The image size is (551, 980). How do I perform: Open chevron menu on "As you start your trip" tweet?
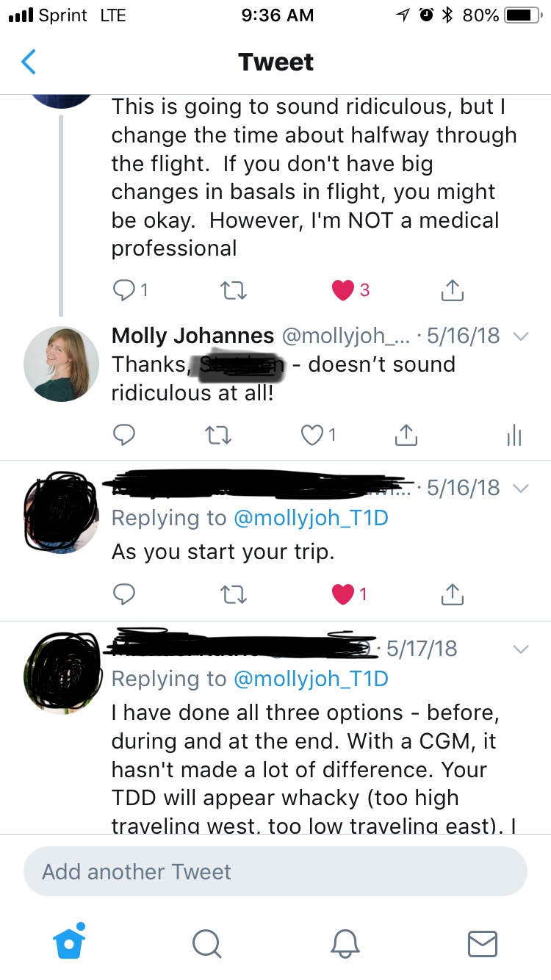(520, 488)
